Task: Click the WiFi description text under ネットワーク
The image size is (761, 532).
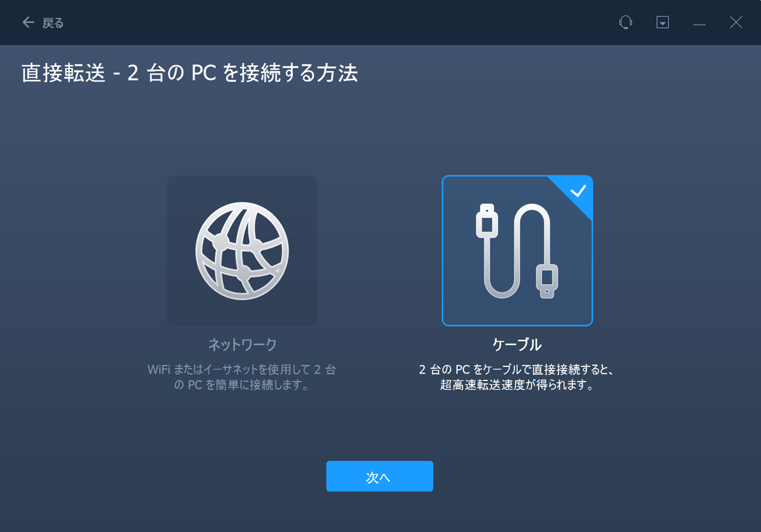Action: point(241,378)
